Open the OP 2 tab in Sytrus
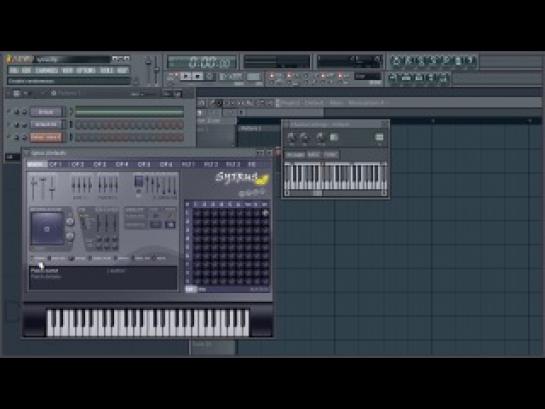The width and height of the screenshot is (545, 409). tap(77, 164)
